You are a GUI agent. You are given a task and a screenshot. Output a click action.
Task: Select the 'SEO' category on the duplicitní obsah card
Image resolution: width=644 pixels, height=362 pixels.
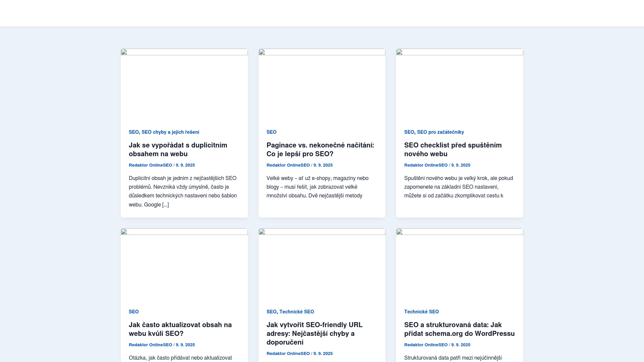pyautogui.click(x=133, y=132)
